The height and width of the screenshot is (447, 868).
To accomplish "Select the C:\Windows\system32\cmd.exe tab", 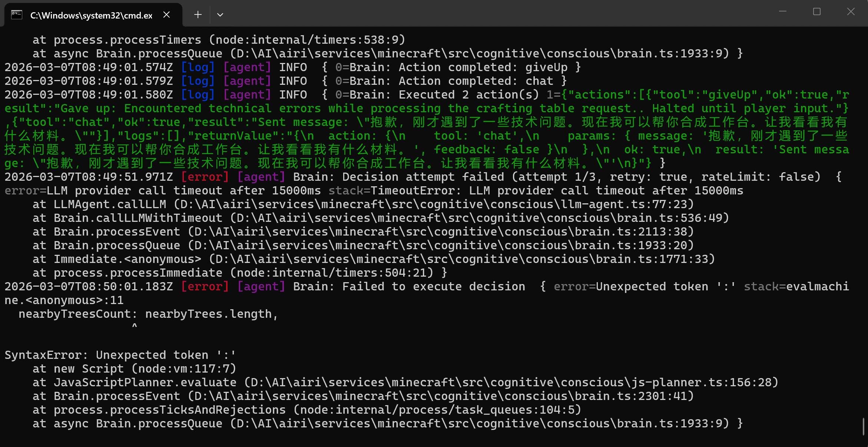I will pyautogui.click(x=91, y=15).
